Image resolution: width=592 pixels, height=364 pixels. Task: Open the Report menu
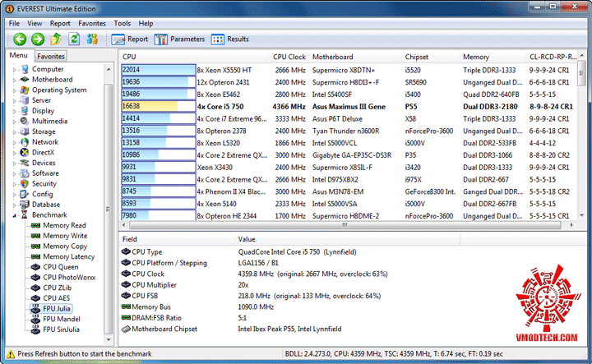pos(60,23)
